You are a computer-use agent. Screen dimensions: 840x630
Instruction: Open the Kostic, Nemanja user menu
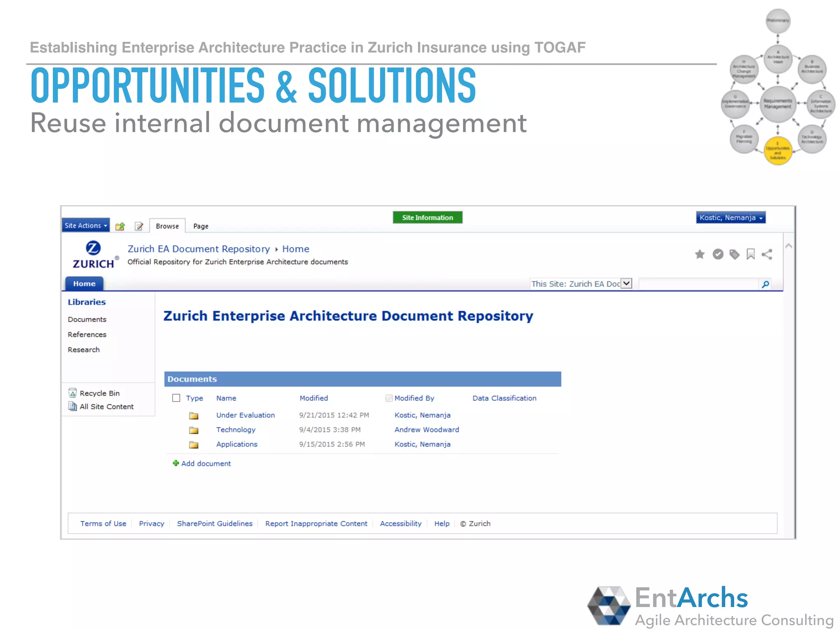pos(731,218)
